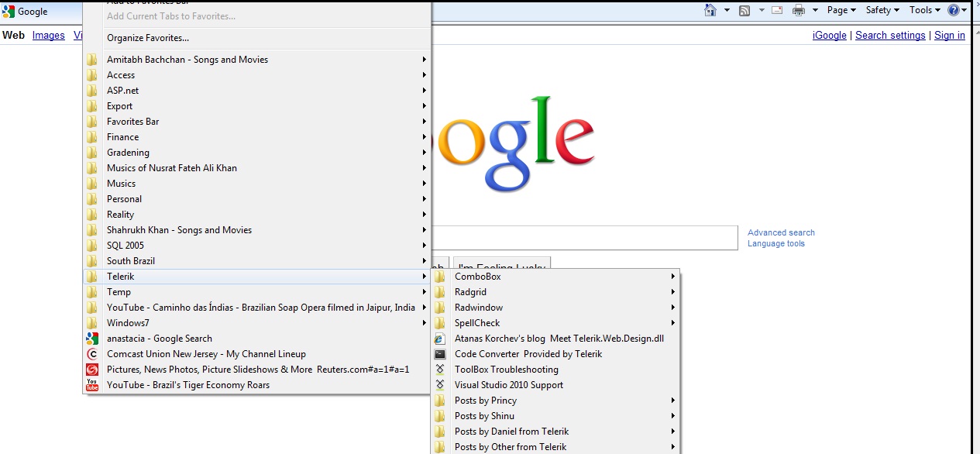This screenshot has width=980, height=454.
Task: Click the Musics folder icon
Action: pyautogui.click(x=92, y=184)
